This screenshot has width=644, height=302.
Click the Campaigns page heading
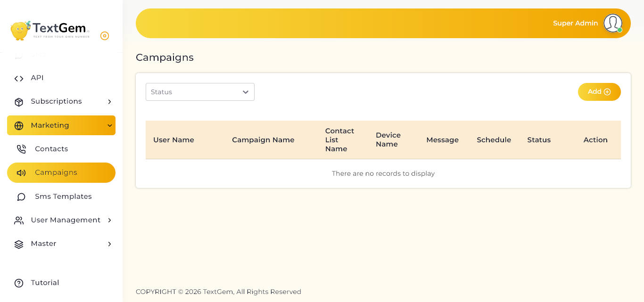[165, 57]
